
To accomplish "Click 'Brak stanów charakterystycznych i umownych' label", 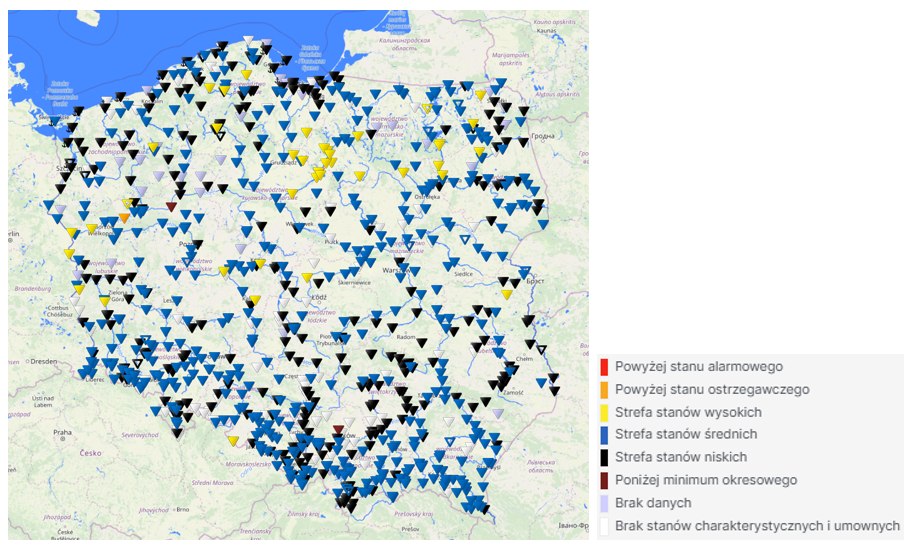I will click(x=757, y=525).
